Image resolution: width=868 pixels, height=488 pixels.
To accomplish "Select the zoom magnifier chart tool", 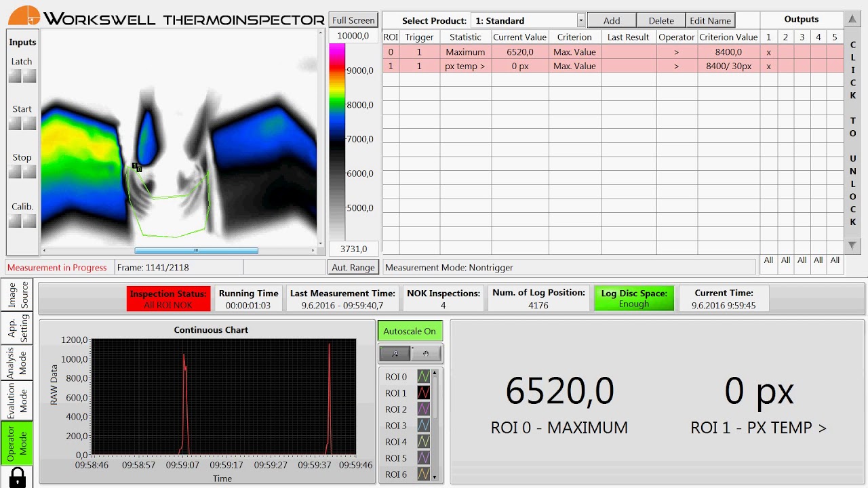I will pos(395,353).
